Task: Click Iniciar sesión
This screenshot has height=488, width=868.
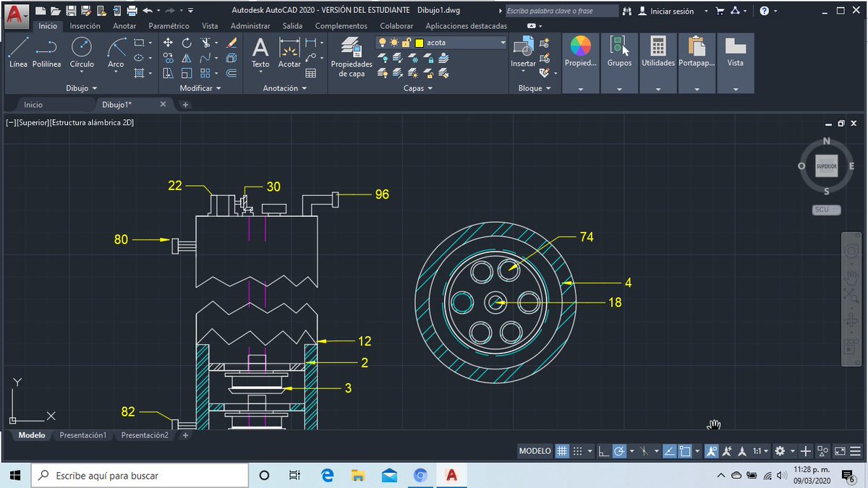Action: (671, 12)
